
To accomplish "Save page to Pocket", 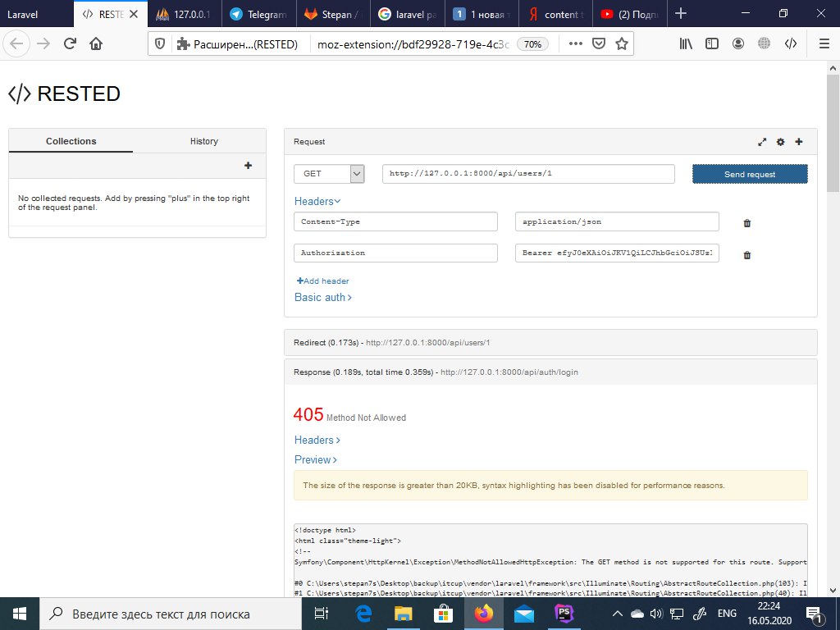I will click(x=598, y=44).
